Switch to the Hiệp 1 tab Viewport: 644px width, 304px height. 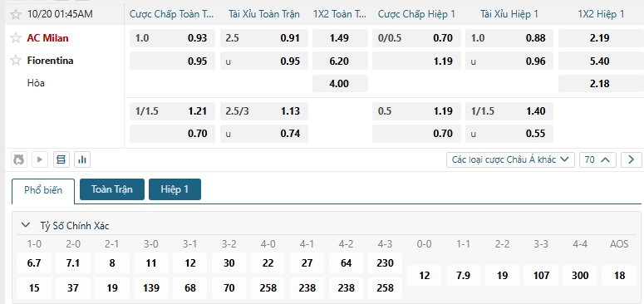point(175,189)
